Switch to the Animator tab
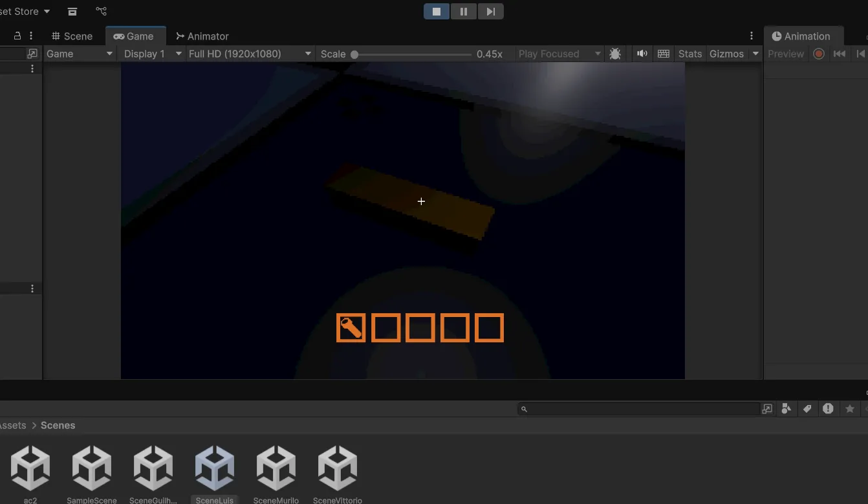868x504 pixels. [202, 36]
